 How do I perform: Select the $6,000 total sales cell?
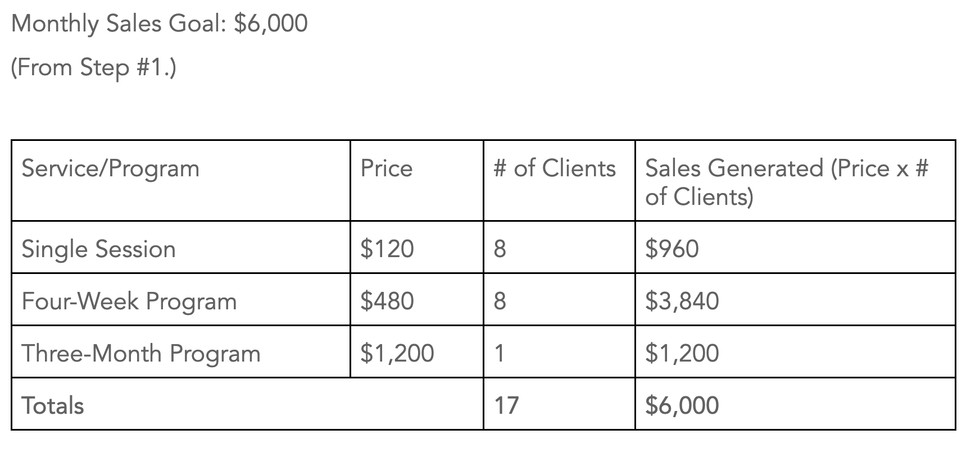(795, 404)
